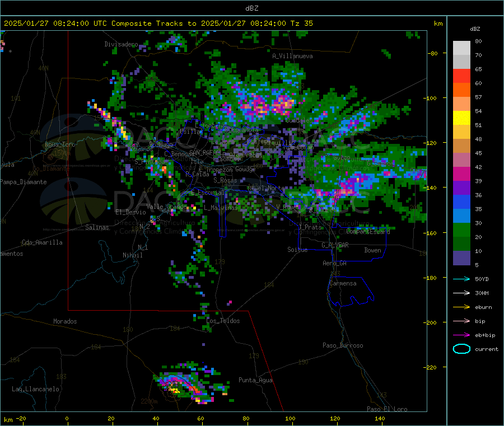This screenshot has width=504, height=426.
Task: Select the white 70-80 dBZ color swatch
Action: click(461, 48)
